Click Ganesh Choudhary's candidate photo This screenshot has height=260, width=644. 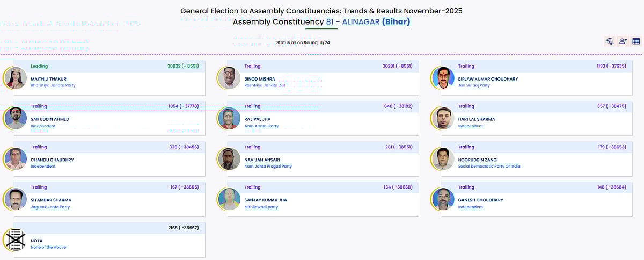pos(443,199)
